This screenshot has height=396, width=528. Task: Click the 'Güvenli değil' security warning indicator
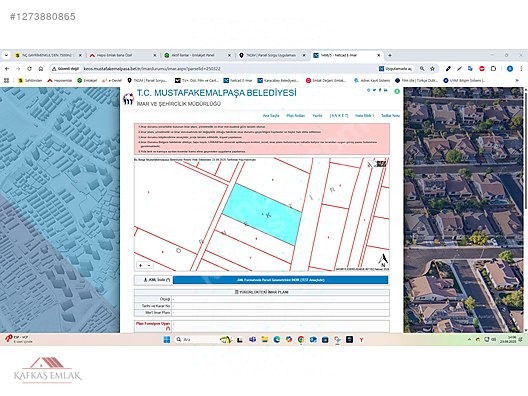click(x=66, y=69)
